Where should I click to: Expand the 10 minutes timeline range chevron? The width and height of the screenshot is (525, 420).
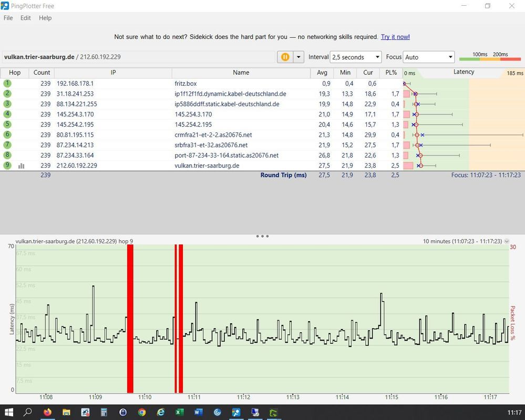[507, 241]
